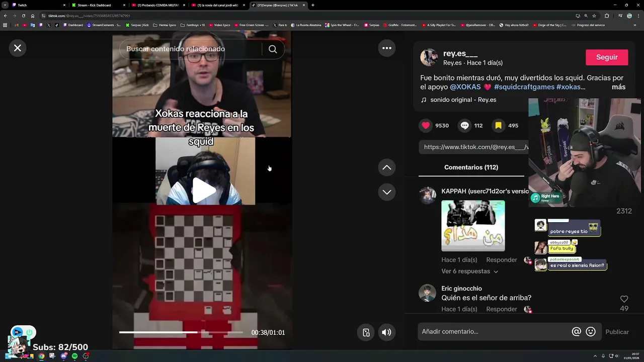Open a new browser tab with plus
The width and height of the screenshot is (644, 362).
(x=313, y=5)
